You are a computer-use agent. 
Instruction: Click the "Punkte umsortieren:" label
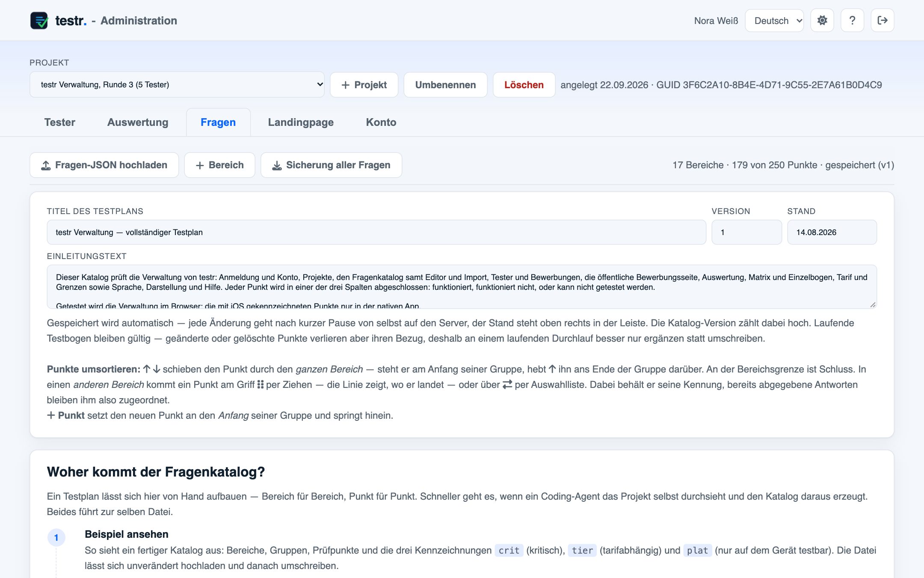tap(94, 369)
